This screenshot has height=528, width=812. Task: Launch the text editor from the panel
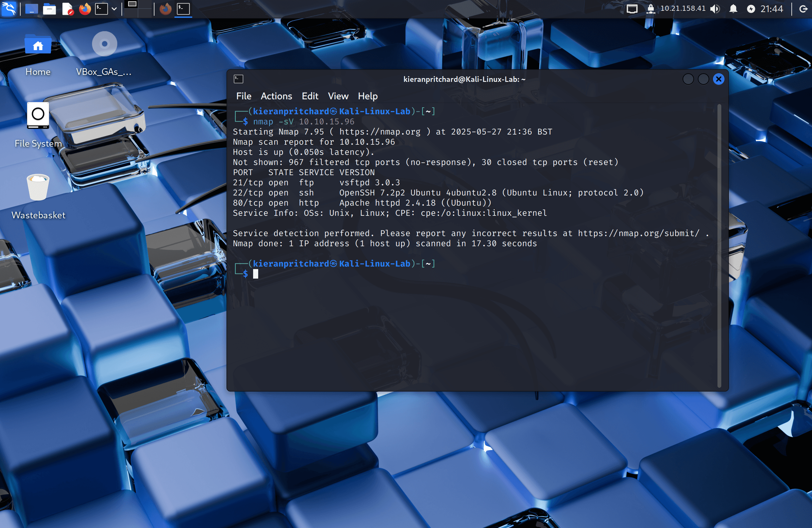click(68, 9)
